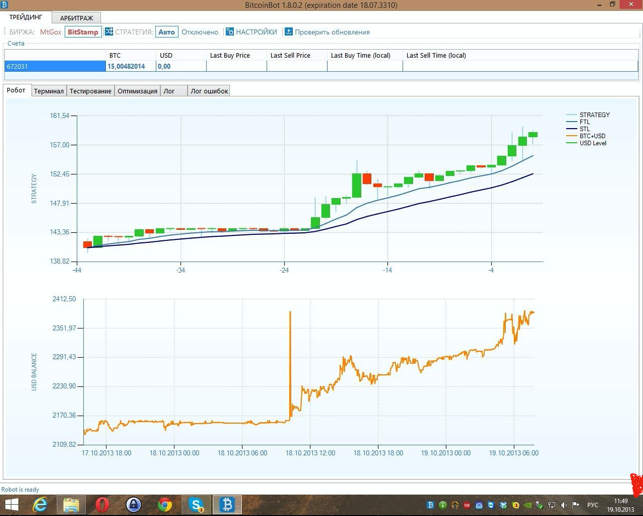Open Skype from taskbar

coord(196,505)
